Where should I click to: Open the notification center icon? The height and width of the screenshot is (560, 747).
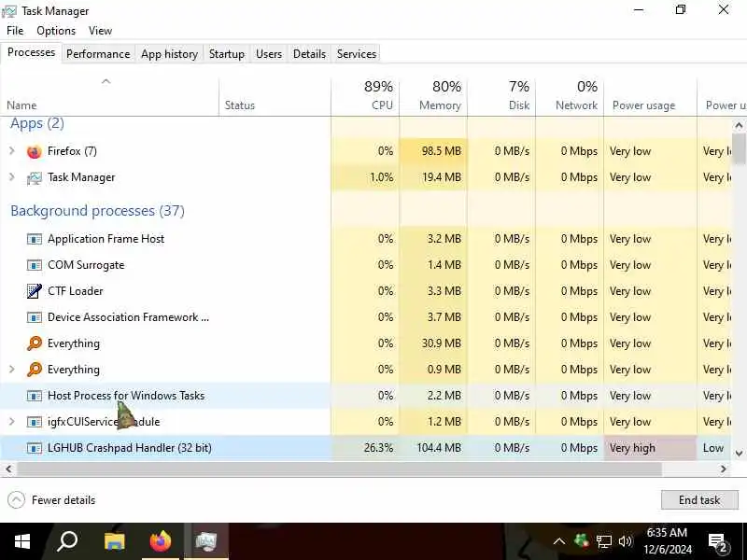pos(717,542)
